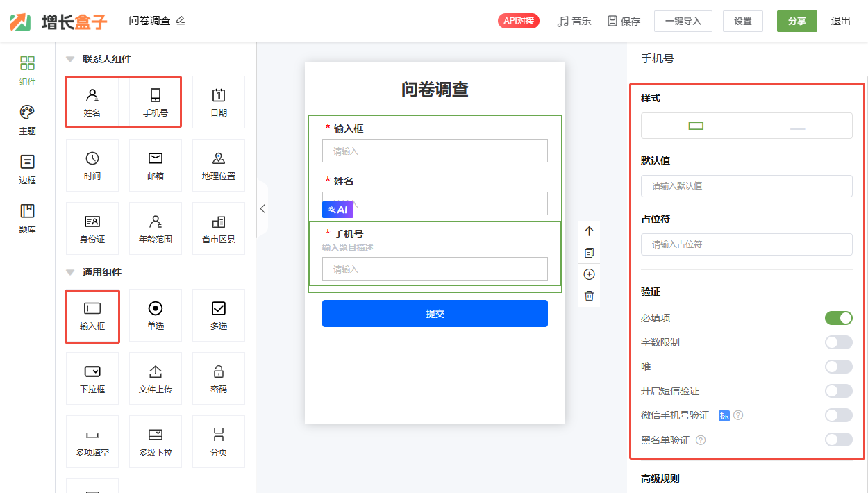
Task: Open the 音乐 music settings
Action: point(574,21)
